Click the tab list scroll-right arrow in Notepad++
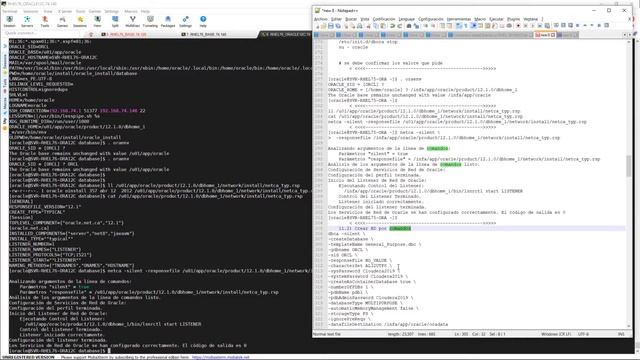 [x=629, y=35]
